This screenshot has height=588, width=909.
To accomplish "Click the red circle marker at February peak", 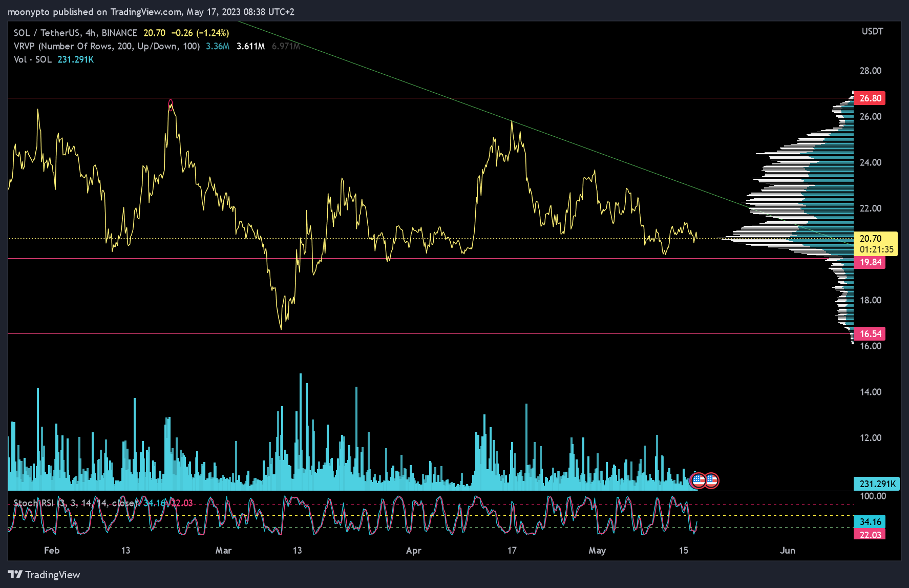I will (171, 104).
